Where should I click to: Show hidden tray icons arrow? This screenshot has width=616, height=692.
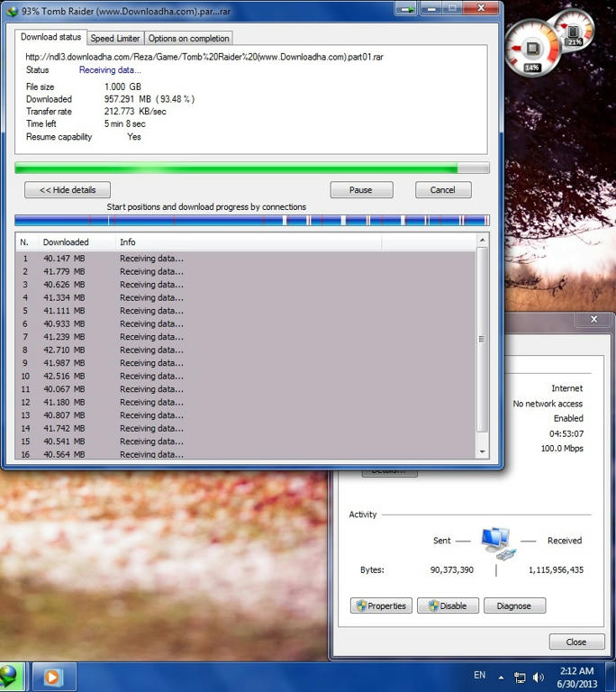(502, 678)
